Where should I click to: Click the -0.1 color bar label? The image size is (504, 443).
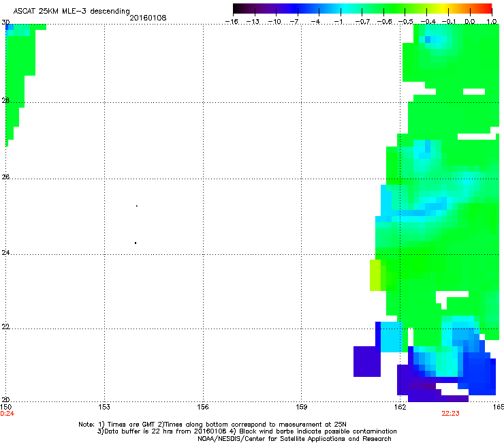click(450, 22)
